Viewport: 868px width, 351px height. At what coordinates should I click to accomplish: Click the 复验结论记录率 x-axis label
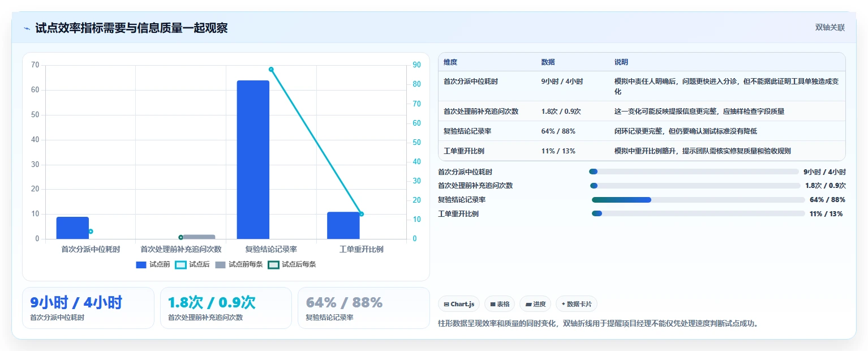[x=271, y=249]
